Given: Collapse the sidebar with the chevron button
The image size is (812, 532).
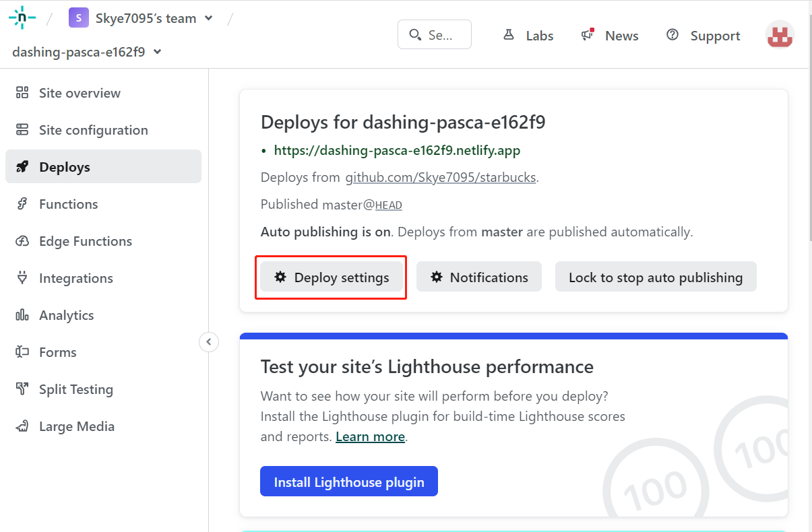Looking at the screenshot, I should coord(209,342).
